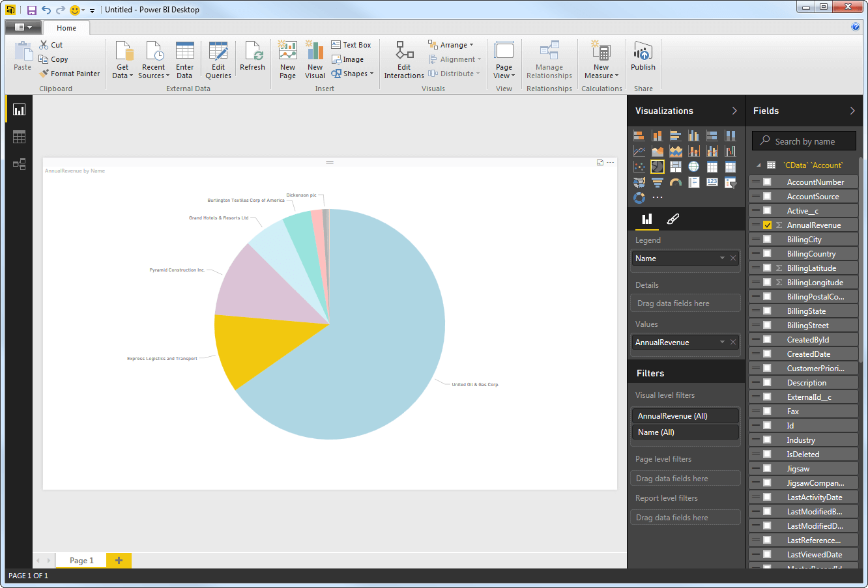Select the donut chart visualization

coord(639,198)
